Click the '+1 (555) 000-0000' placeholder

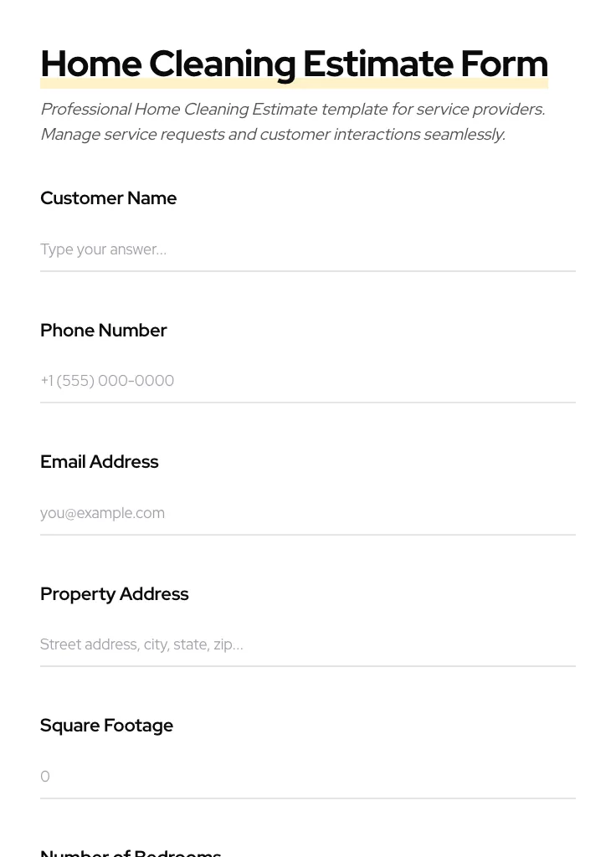pos(107,381)
